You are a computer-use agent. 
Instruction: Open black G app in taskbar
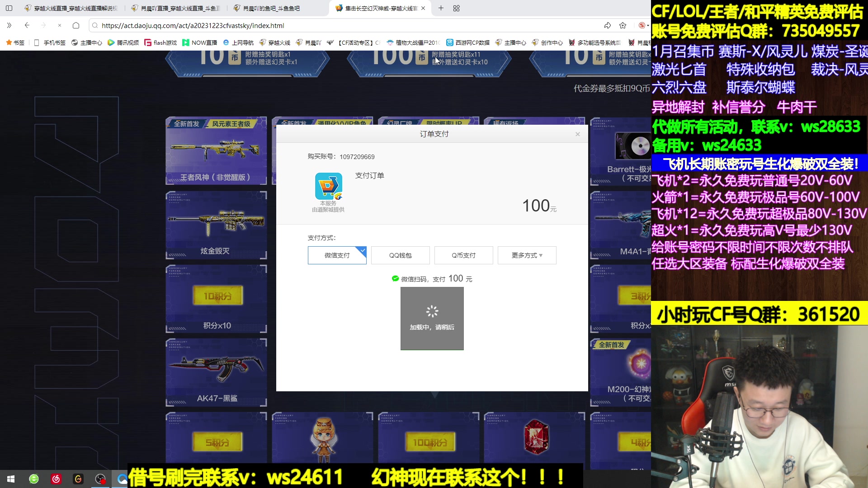pos(78,479)
